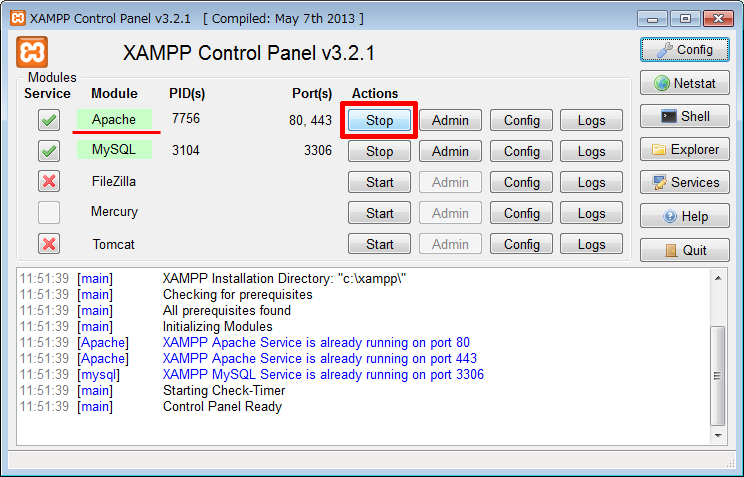
Task: Click the Tomcat module name
Action: coord(114,244)
